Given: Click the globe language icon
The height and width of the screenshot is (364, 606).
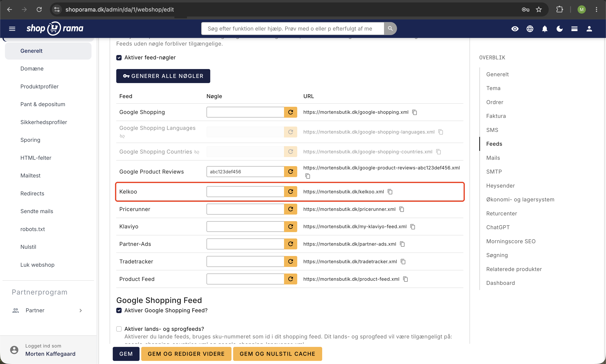Looking at the screenshot, I should click(x=530, y=29).
